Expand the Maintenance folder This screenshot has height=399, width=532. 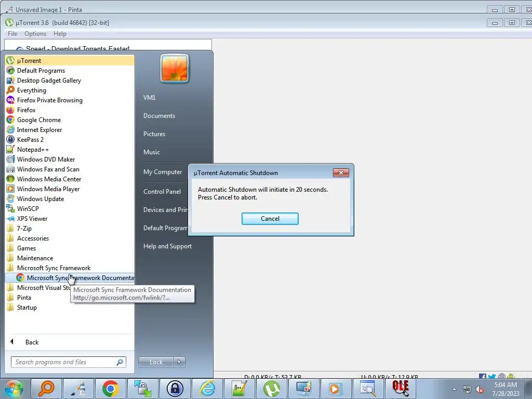coord(70,258)
